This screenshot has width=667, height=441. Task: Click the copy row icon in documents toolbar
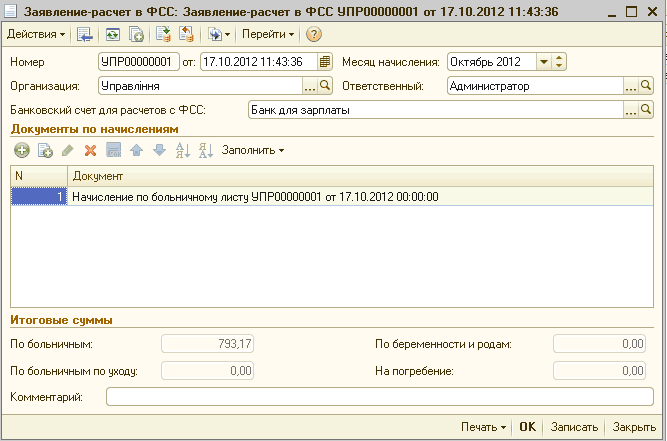pos(45,150)
